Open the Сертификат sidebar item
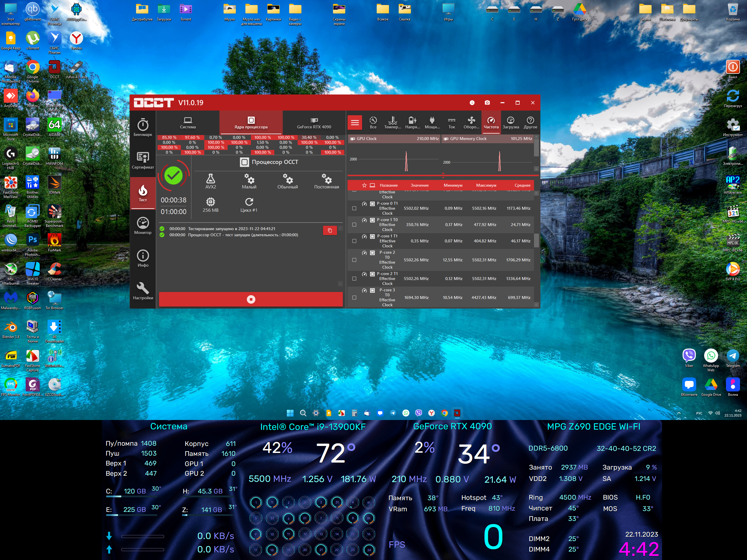 point(142,160)
